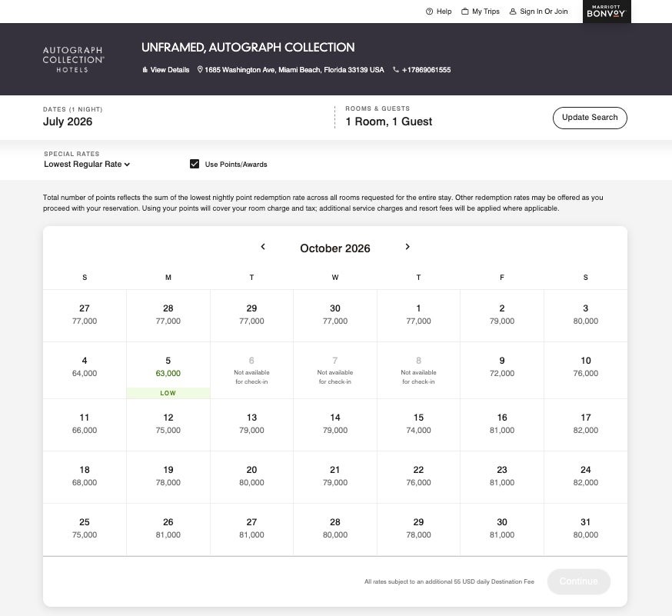Open the Lowest Regular Rate dropdown

click(85, 164)
